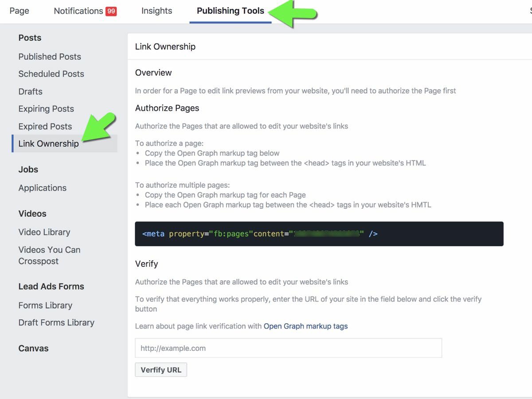The width and height of the screenshot is (532, 399).
Task: Select the Publishing Tools tab
Action: [231, 11]
